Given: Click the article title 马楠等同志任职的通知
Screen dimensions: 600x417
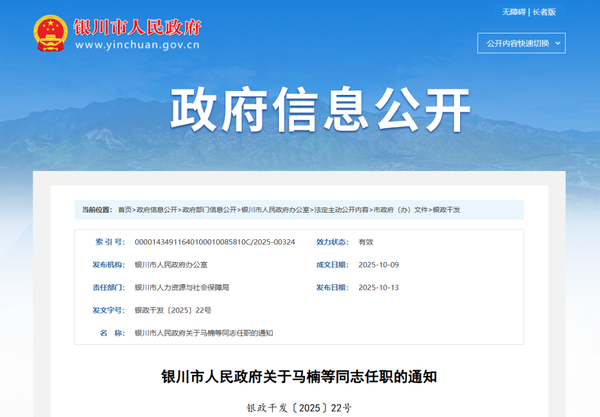Looking at the screenshot, I should pyautogui.click(x=299, y=378).
